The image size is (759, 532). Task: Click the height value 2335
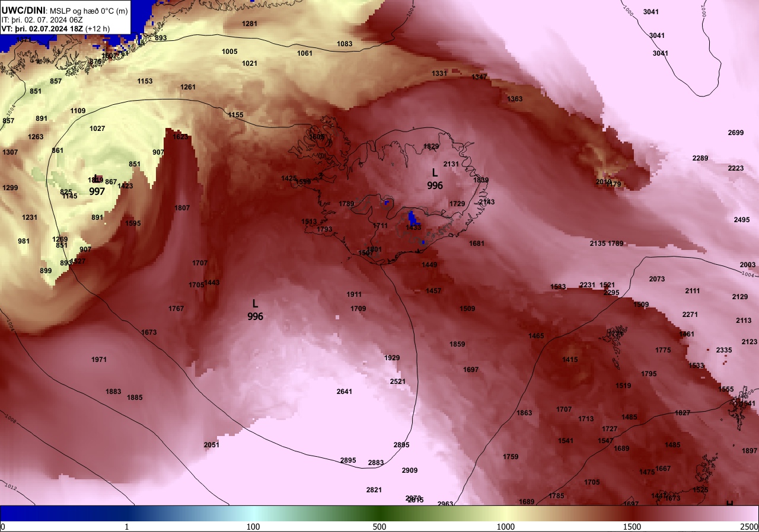(724, 350)
